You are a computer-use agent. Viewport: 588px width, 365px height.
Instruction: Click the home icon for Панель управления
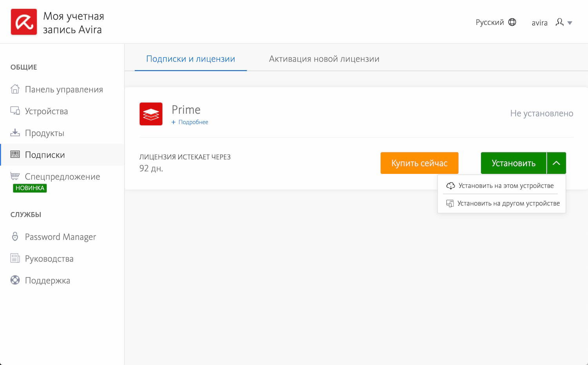[x=15, y=89]
